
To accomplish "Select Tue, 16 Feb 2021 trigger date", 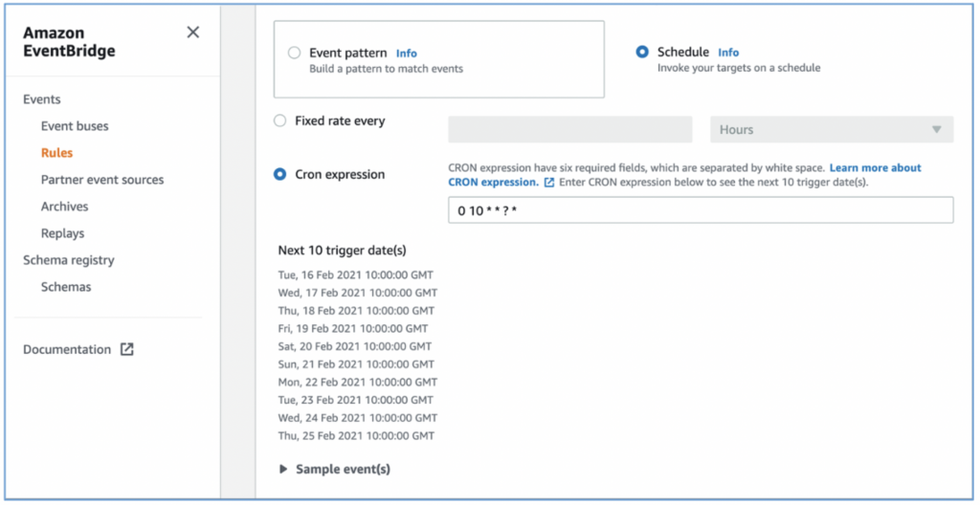I will pyautogui.click(x=356, y=275).
